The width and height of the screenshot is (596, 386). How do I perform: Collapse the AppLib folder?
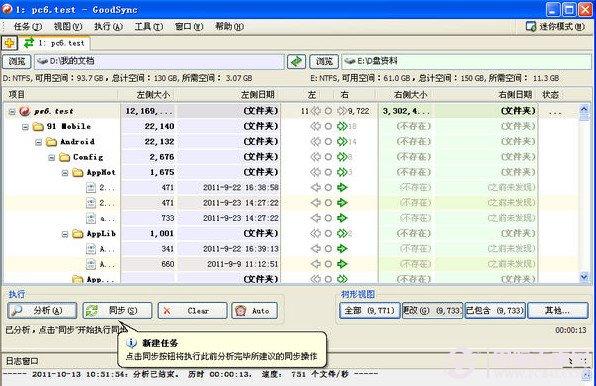click(65, 234)
